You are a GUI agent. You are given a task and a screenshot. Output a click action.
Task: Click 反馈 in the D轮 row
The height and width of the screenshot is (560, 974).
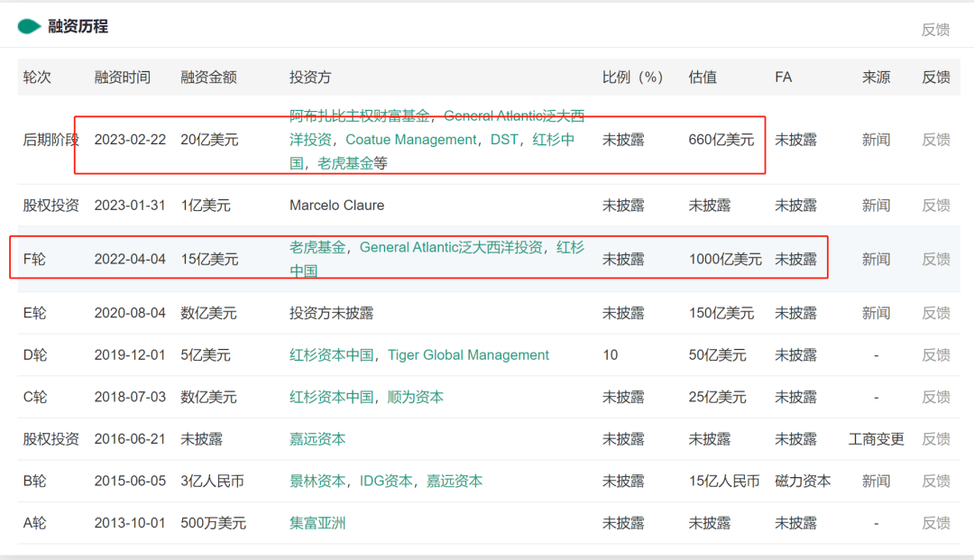pos(935,355)
